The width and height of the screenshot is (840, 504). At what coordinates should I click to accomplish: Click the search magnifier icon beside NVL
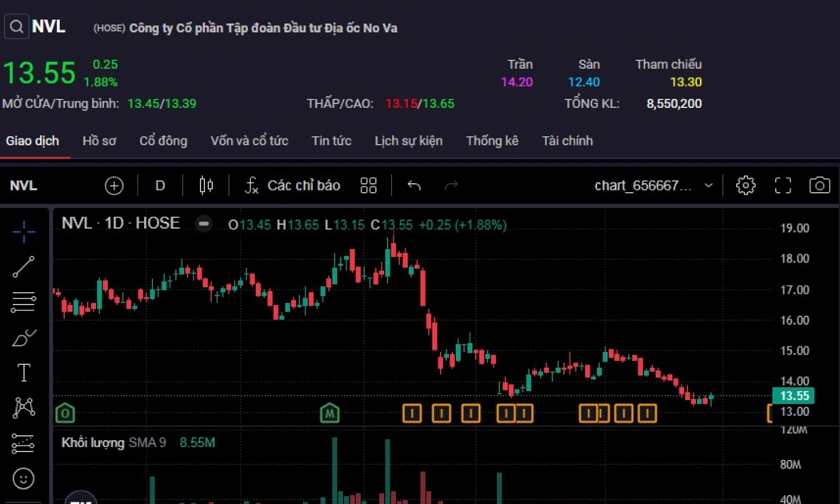tap(16, 26)
